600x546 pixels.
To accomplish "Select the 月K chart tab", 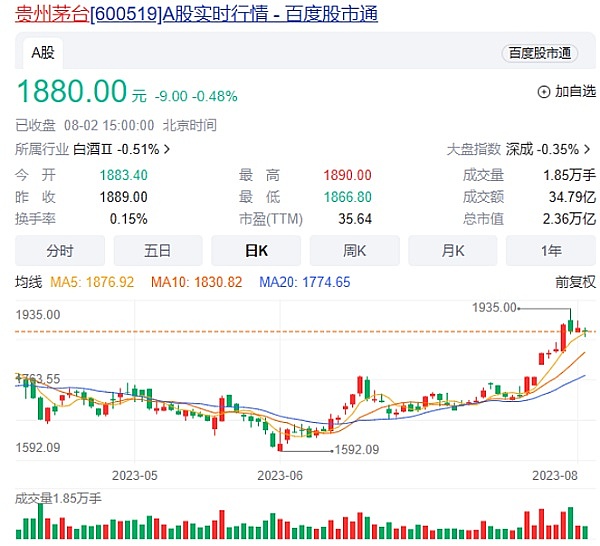I will click(453, 251).
